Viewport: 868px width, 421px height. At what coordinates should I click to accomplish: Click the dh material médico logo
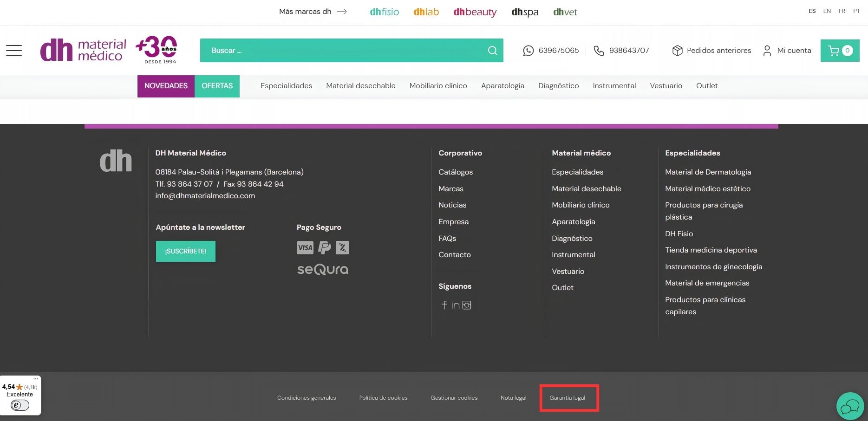pos(83,50)
